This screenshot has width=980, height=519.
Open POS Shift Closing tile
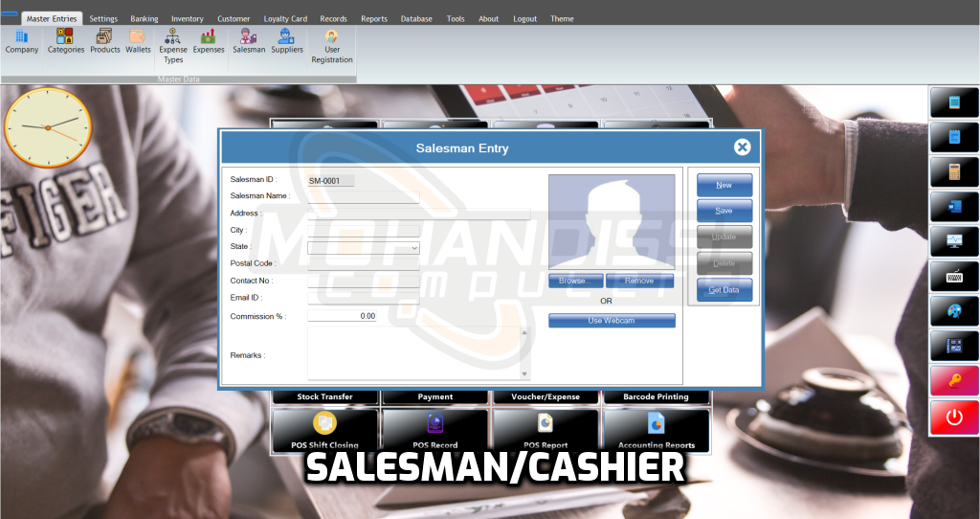point(325,431)
